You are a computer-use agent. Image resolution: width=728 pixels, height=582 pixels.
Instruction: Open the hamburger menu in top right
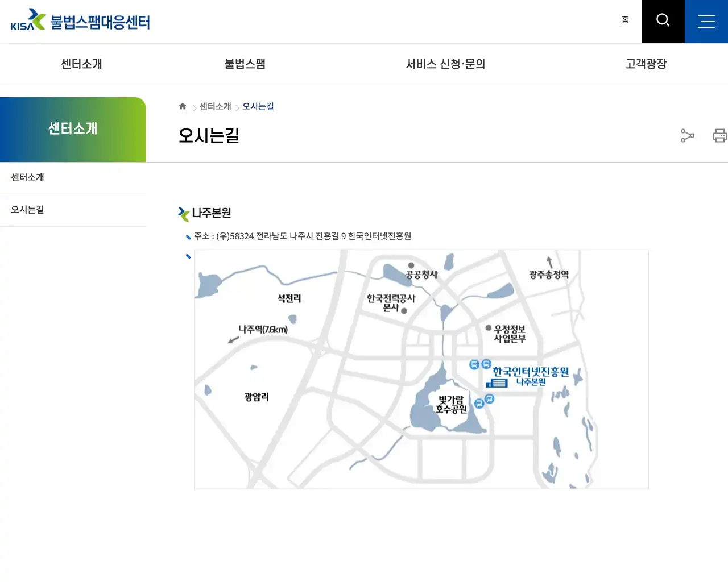[706, 21]
